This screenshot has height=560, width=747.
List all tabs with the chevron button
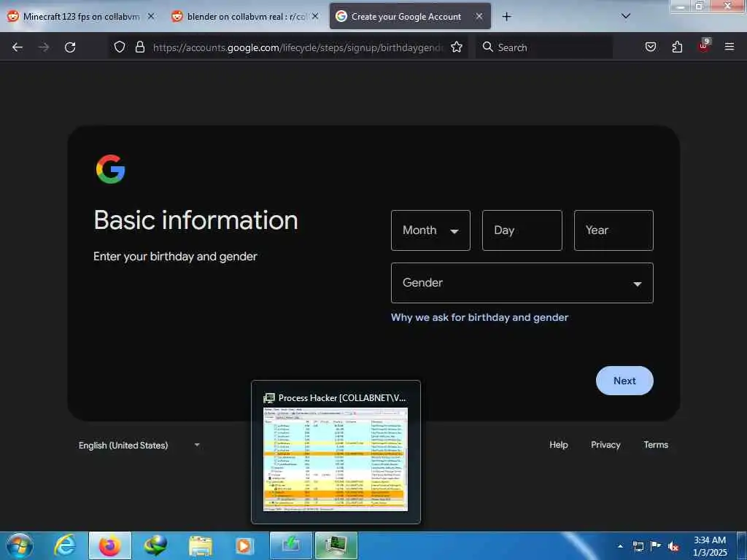point(626,16)
